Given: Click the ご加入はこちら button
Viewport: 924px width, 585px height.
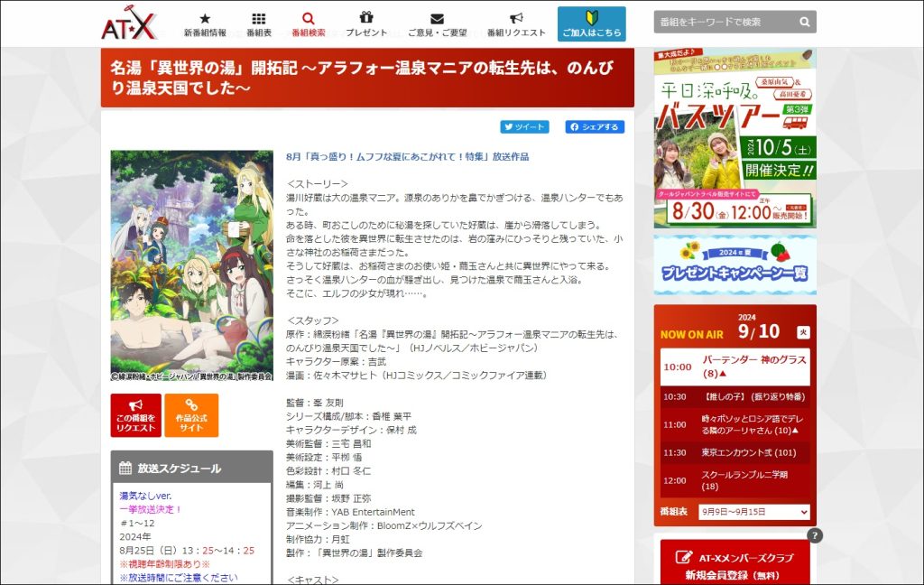Looking at the screenshot, I should pos(591,24).
